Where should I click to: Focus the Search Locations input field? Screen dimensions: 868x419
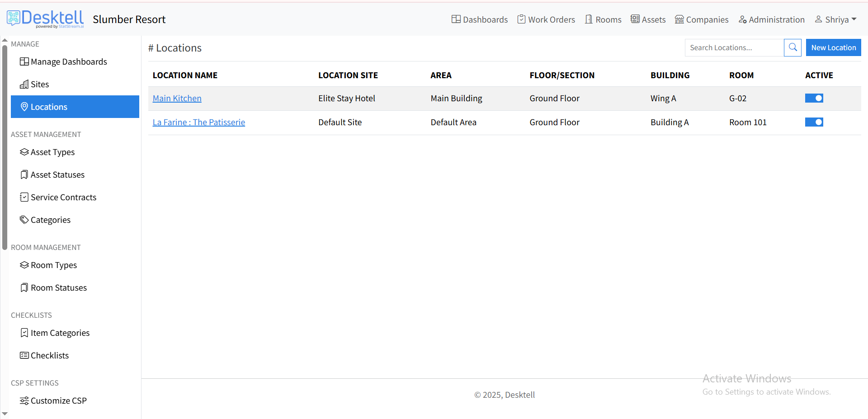tap(734, 47)
